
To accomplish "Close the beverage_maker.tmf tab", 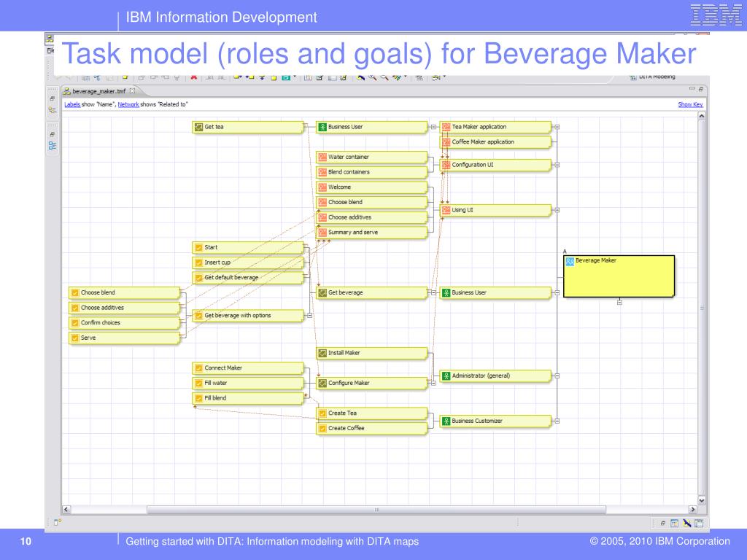I will tap(133, 91).
